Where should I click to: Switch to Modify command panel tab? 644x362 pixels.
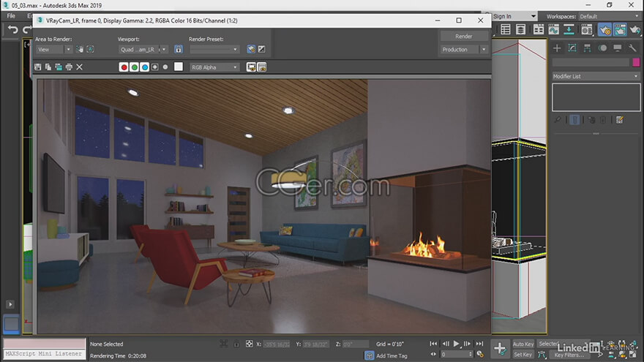pyautogui.click(x=572, y=48)
